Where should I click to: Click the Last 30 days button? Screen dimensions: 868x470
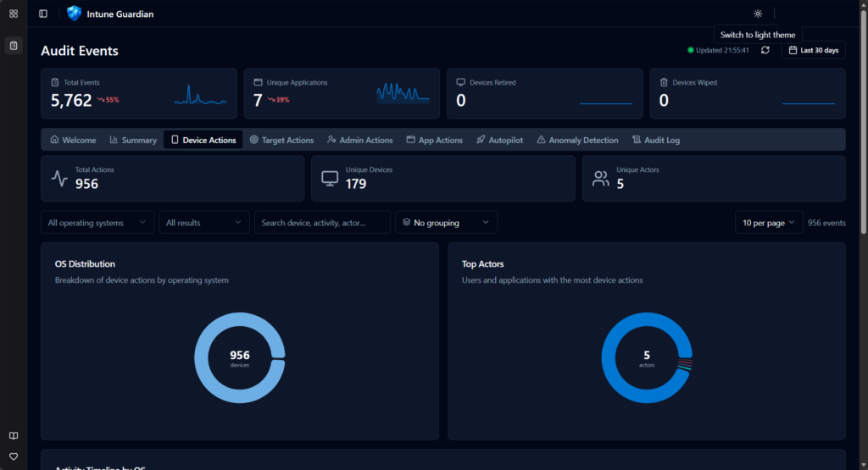(x=813, y=51)
